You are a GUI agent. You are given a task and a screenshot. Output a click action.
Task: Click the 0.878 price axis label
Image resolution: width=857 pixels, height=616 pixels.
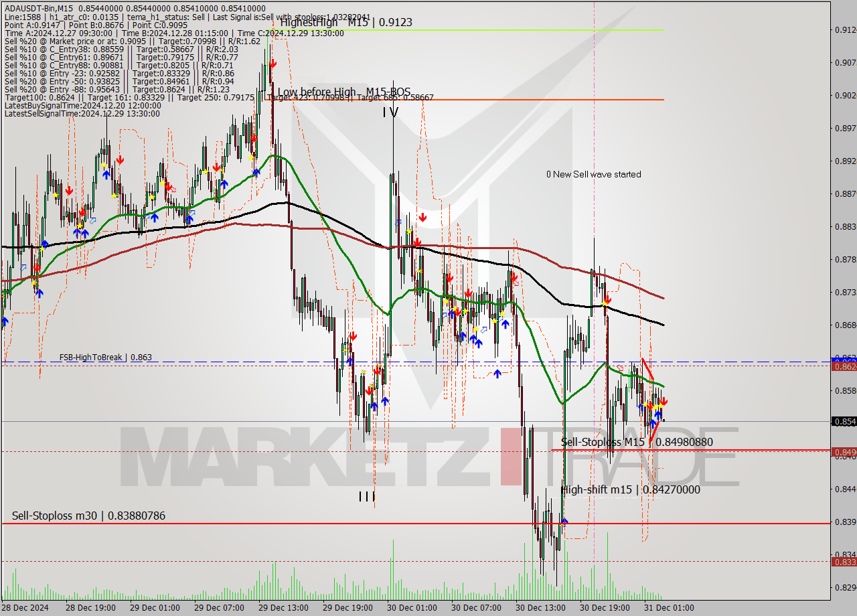pyautogui.click(x=844, y=259)
